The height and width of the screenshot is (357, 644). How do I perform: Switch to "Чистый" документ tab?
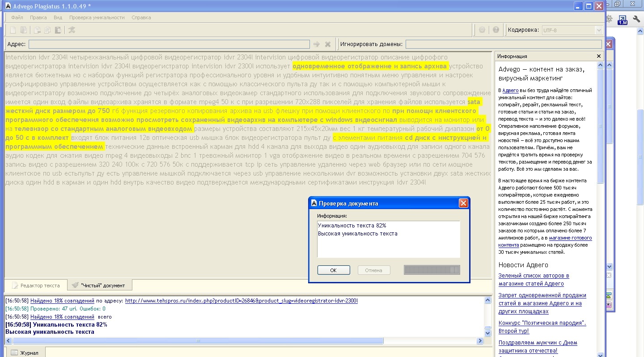coord(99,285)
